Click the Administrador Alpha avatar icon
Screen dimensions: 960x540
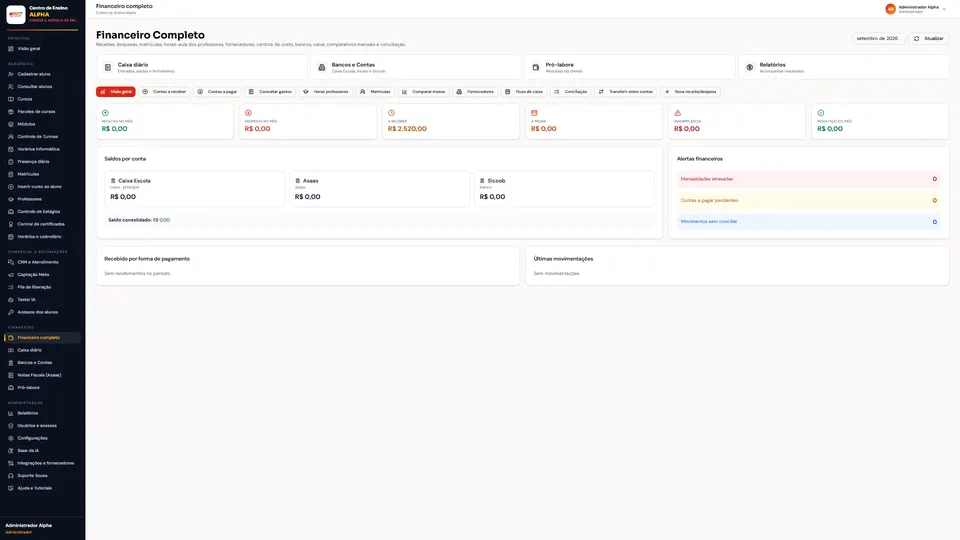[x=890, y=9]
